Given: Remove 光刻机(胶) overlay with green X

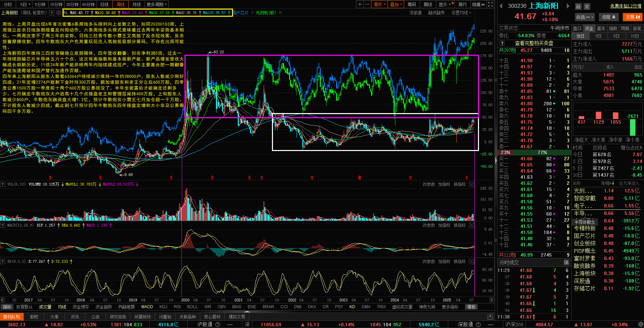Looking at the screenshot, I should [x=280, y=13].
